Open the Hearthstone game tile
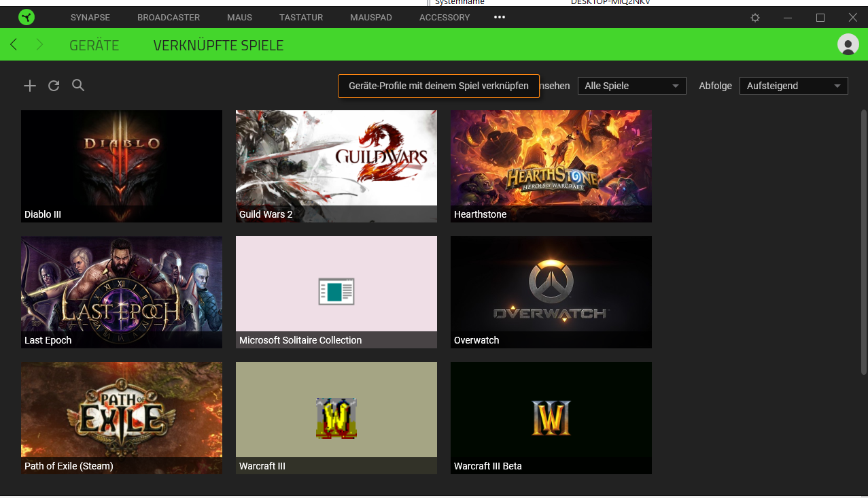 (x=551, y=166)
